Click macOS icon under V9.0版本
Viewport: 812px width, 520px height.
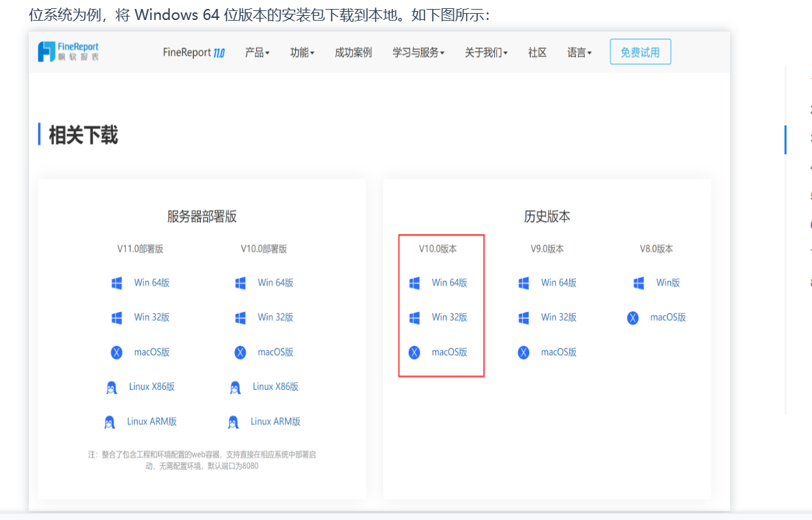click(x=524, y=353)
